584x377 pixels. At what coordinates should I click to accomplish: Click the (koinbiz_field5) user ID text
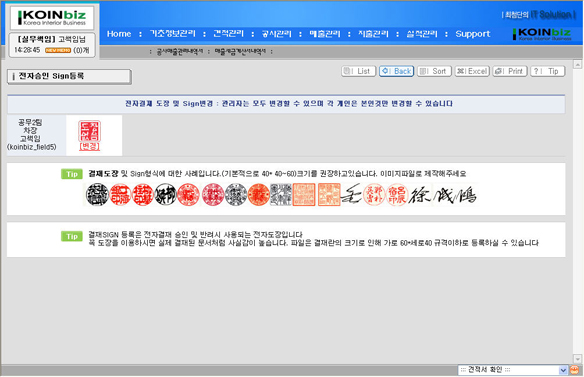32,147
